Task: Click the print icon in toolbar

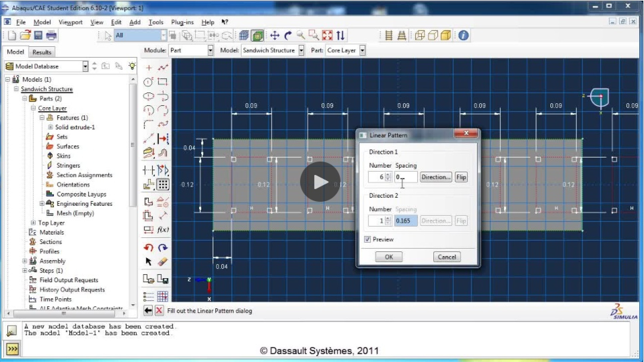Action: tap(51, 35)
